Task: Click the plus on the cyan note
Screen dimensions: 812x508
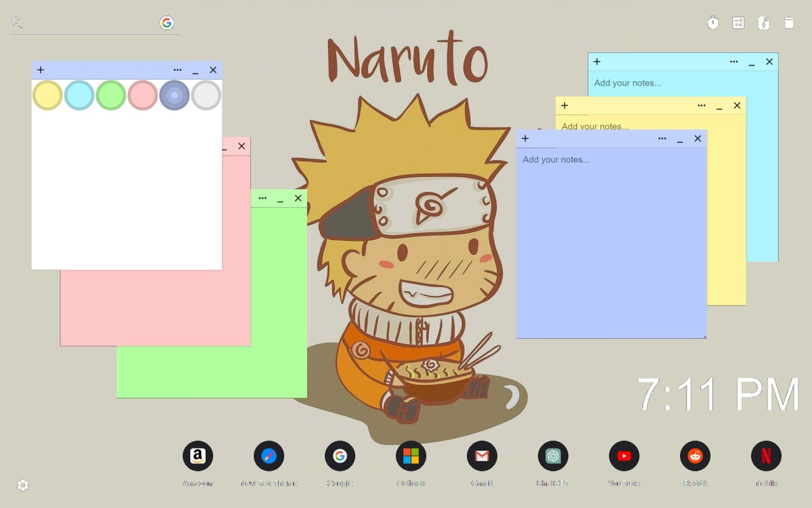Action: point(597,62)
